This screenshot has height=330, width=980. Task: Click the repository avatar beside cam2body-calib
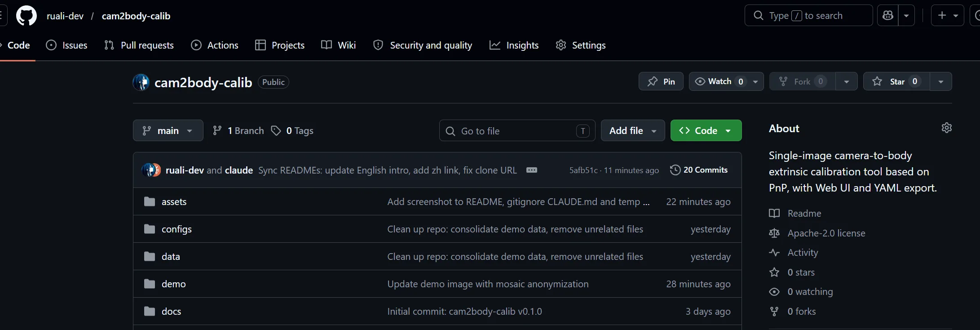(x=141, y=82)
